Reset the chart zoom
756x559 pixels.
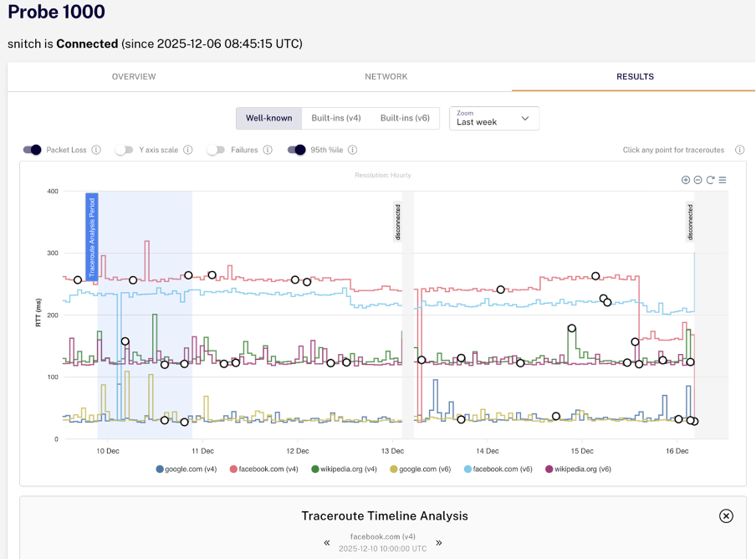710,180
